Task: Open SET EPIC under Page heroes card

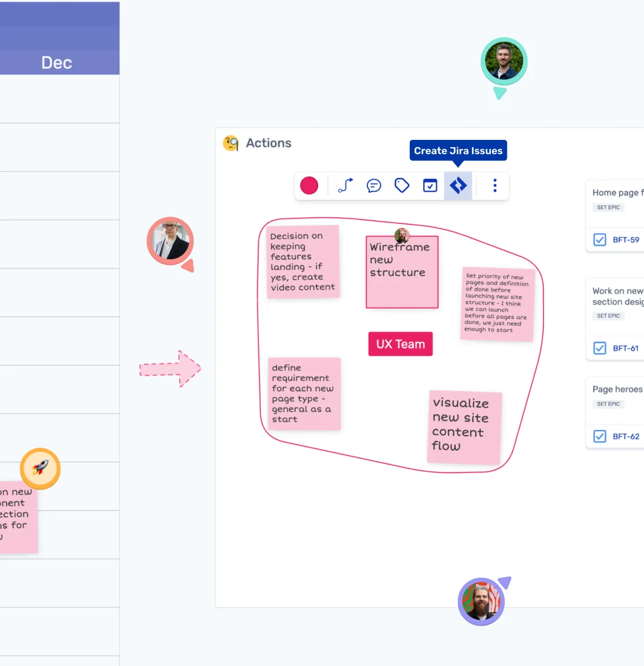Action: coord(608,404)
